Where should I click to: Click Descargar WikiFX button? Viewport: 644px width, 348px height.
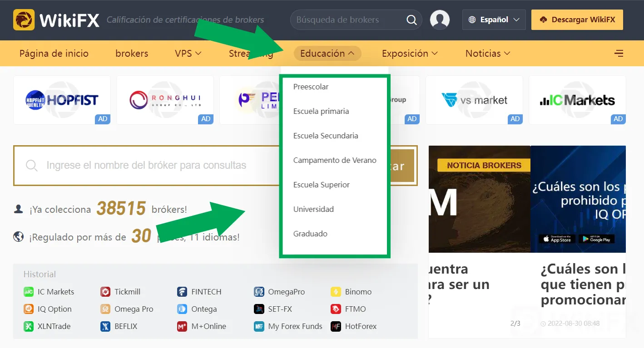click(x=577, y=20)
